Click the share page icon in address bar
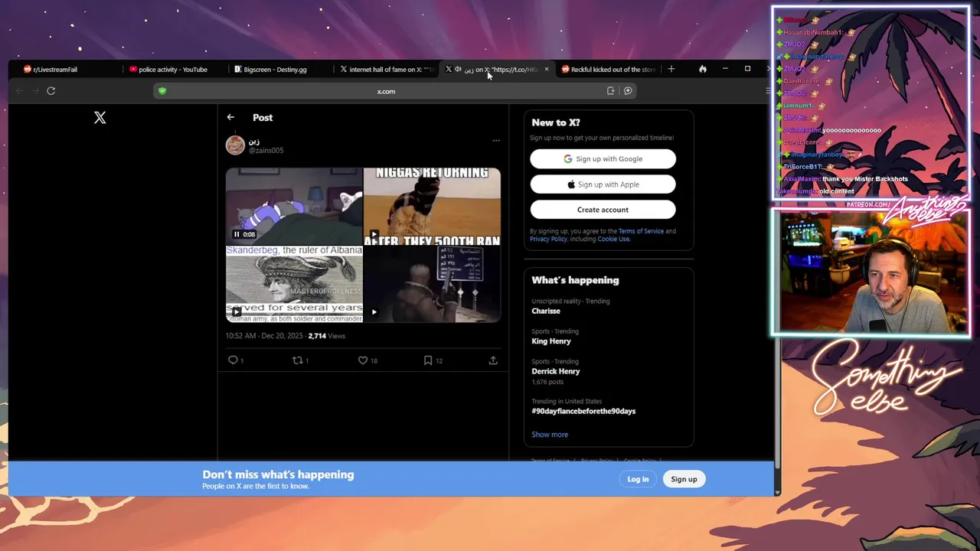This screenshot has height=551, width=980. point(610,91)
